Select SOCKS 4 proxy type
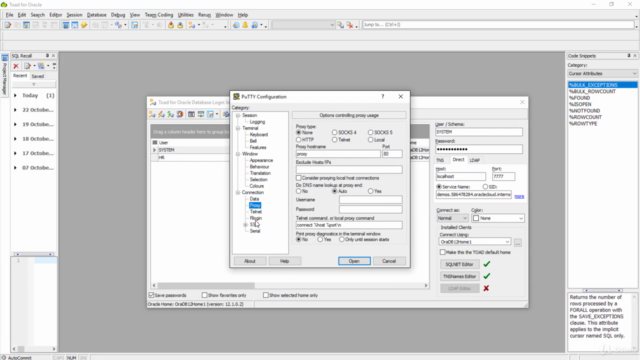This screenshot has width=640, height=360. [x=334, y=132]
